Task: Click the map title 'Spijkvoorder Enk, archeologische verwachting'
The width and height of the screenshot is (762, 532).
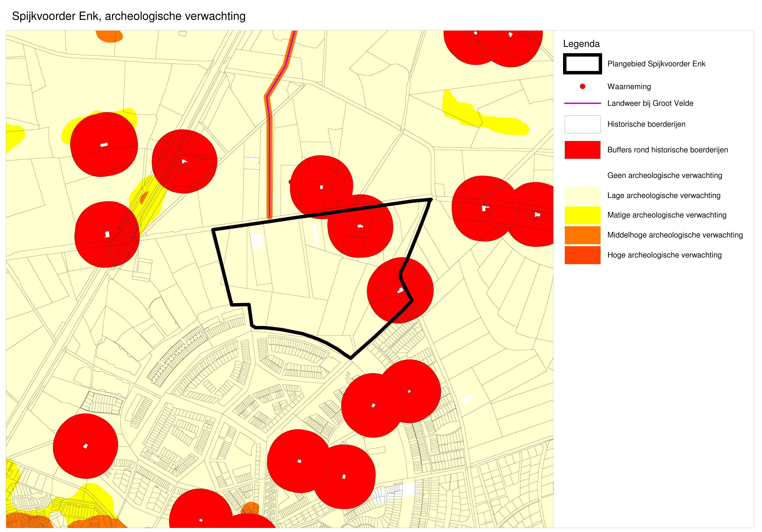Action: click(129, 16)
